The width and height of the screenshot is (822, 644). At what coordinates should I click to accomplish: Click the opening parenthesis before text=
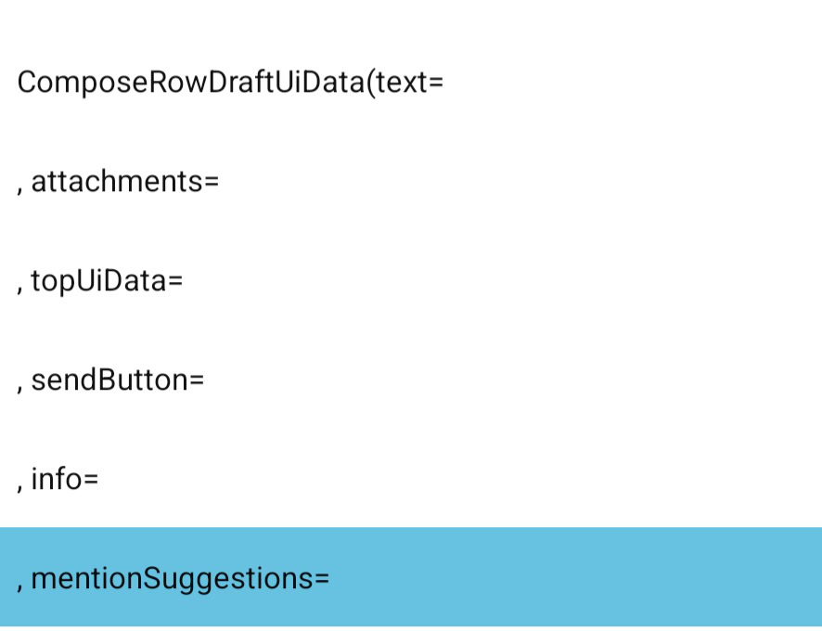point(371,84)
